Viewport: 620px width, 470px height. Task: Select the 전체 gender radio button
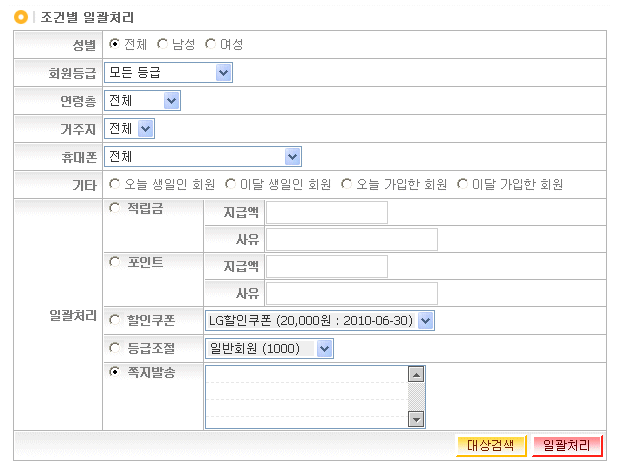[x=115, y=44]
